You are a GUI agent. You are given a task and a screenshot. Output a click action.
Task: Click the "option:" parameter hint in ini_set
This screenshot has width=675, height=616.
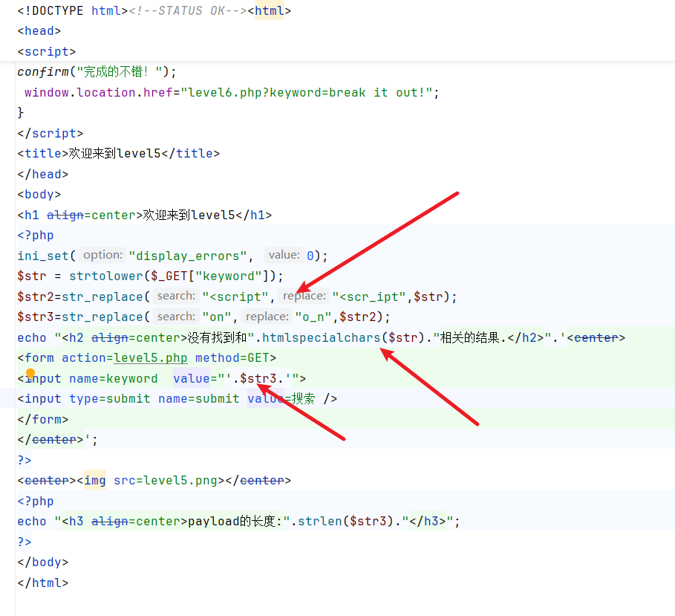(x=102, y=255)
